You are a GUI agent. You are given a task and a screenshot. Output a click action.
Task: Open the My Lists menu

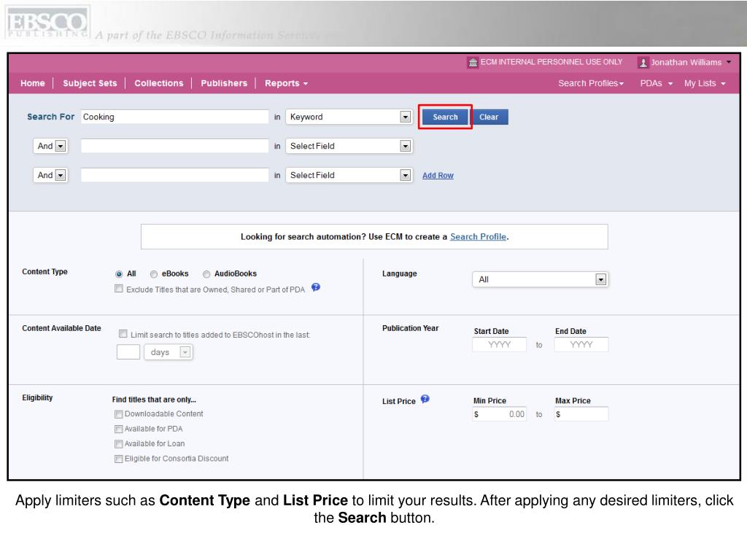[x=705, y=83]
